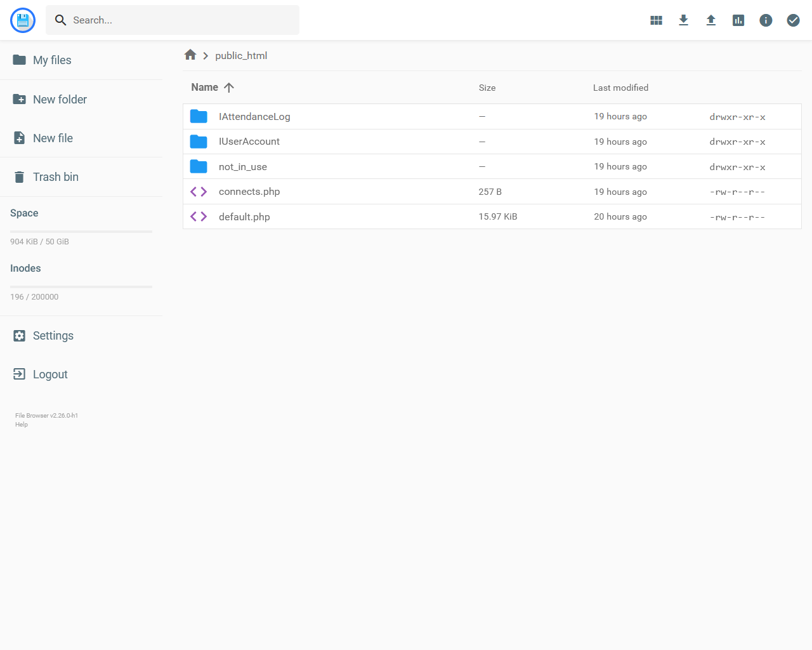
Task: Create a new folder
Action: click(x=60, y=100)
